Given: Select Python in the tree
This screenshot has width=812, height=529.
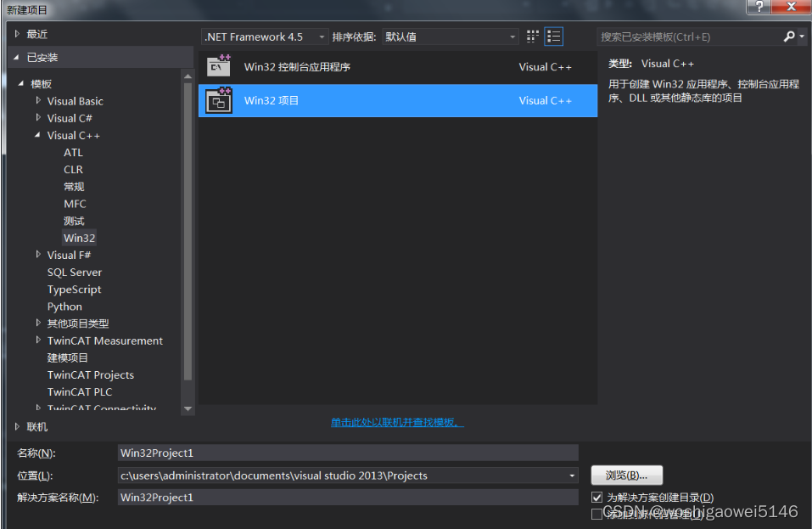Looking at the screenshot, I should click(64, 307).
